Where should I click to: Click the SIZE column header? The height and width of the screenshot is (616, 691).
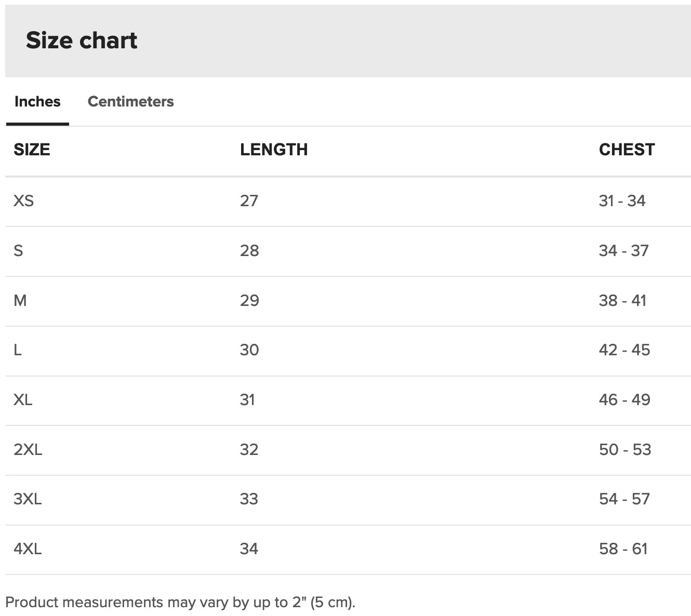[32, 150]
